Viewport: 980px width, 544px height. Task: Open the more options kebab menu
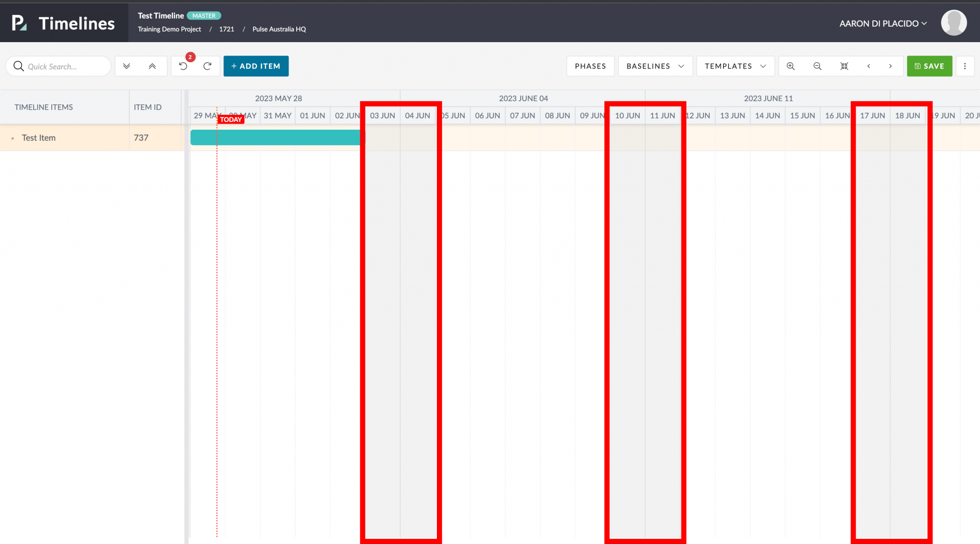click(966, 66)
